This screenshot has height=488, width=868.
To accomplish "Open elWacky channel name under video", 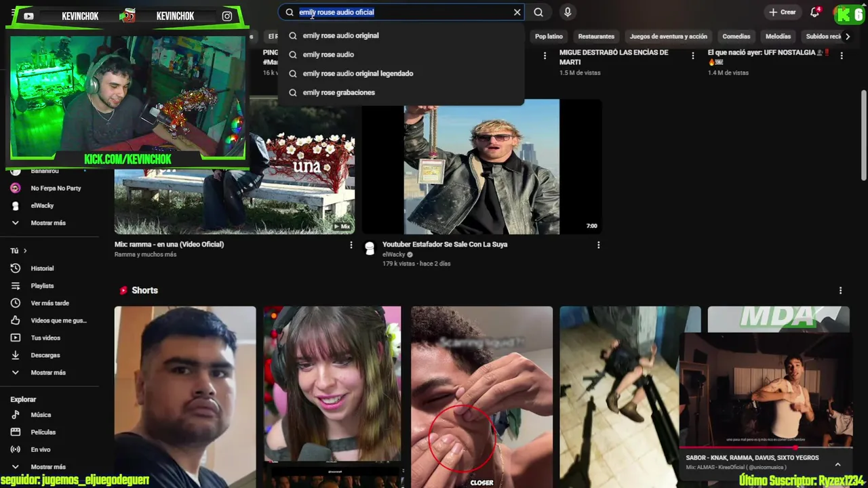I will click(393, 254).
